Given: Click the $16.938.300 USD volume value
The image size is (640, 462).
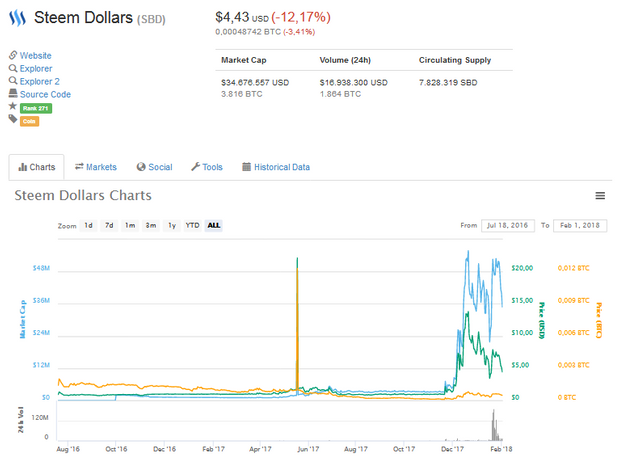Looking at the screenshot, I should click(x=353, y=82).
